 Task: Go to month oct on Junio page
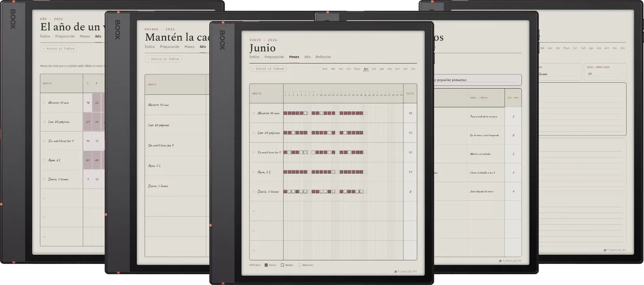398,69
